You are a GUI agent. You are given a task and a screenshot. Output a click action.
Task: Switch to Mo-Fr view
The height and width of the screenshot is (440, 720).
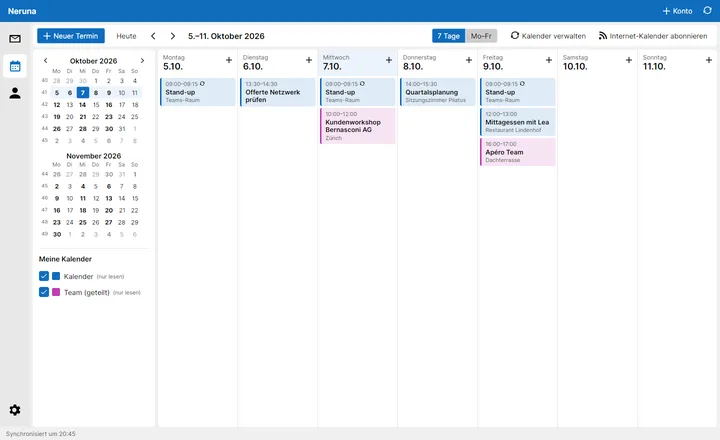481,36
